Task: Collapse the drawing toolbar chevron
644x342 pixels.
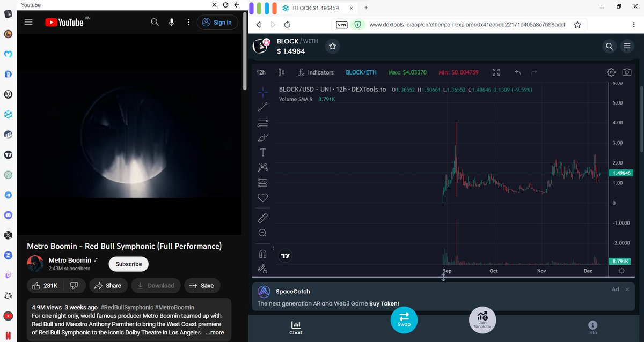Action: click(x=274, y=249)
